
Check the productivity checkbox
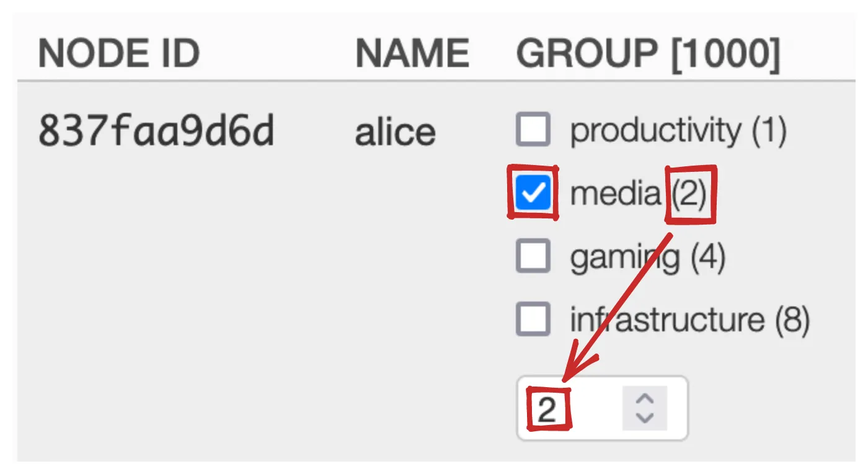pyautogui.click(x=533, y=130)
